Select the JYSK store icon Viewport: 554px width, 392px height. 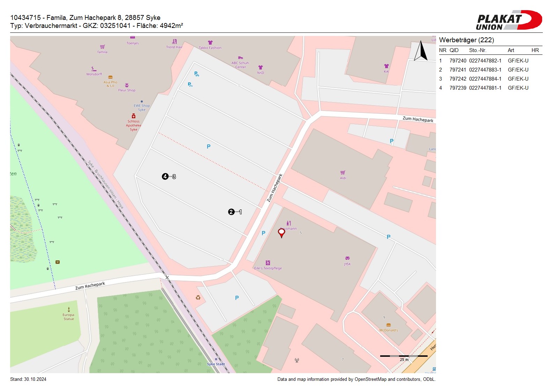pos(347,259)
